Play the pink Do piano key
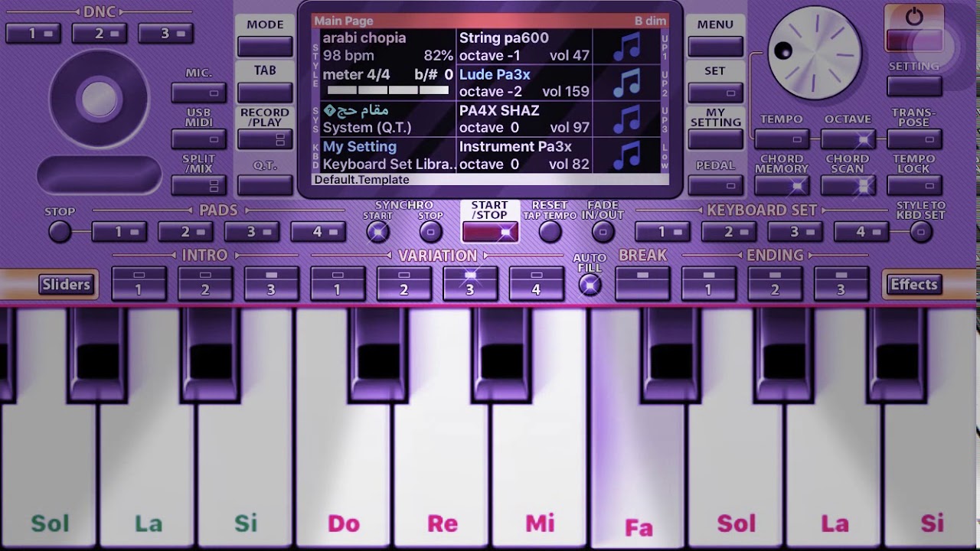This screenshot has height=551, width=980. 344,474
